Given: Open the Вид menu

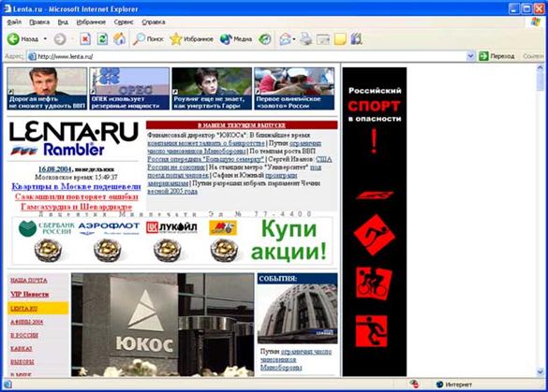Looking at the screenshot, I should click(x=63, y=22).
